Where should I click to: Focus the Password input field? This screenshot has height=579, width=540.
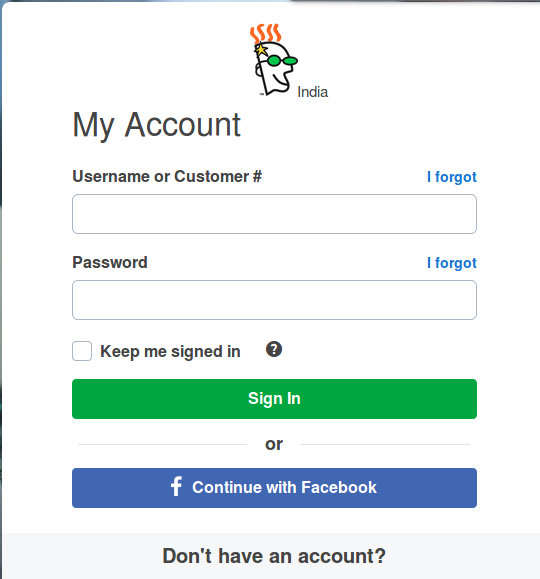274,300
